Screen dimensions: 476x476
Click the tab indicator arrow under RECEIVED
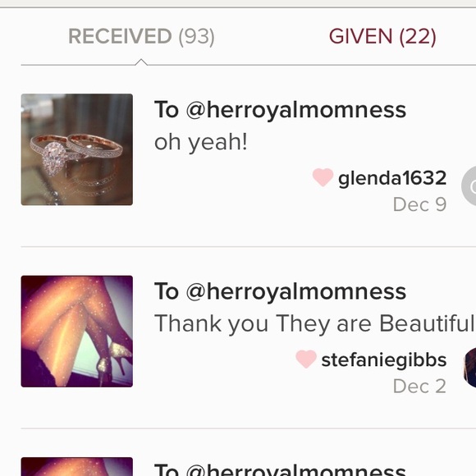141,62
